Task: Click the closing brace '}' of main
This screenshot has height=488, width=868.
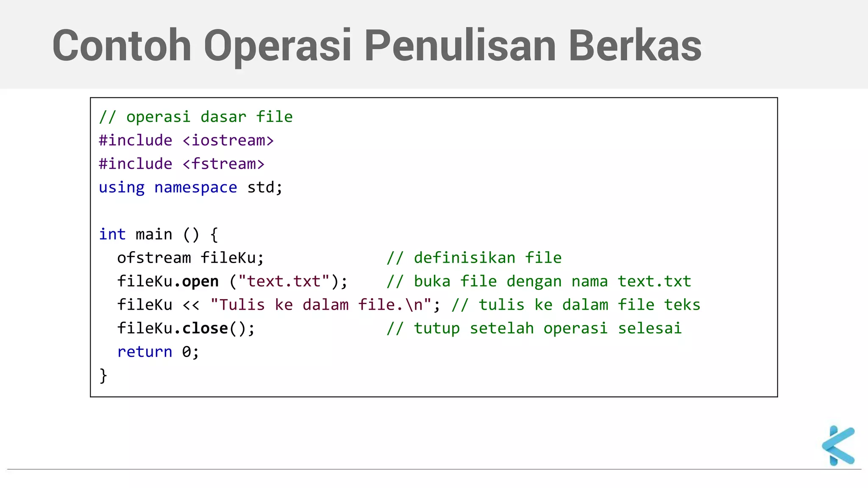Action: tap(103, 376)
